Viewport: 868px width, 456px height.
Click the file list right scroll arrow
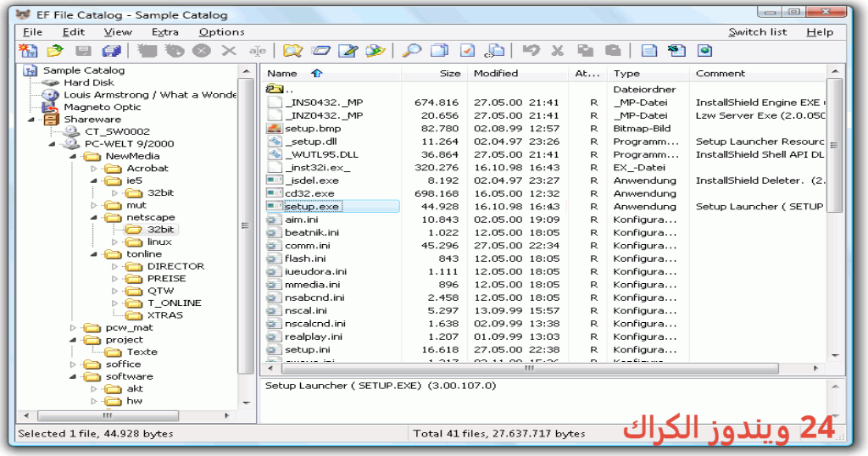coord(816,368)
